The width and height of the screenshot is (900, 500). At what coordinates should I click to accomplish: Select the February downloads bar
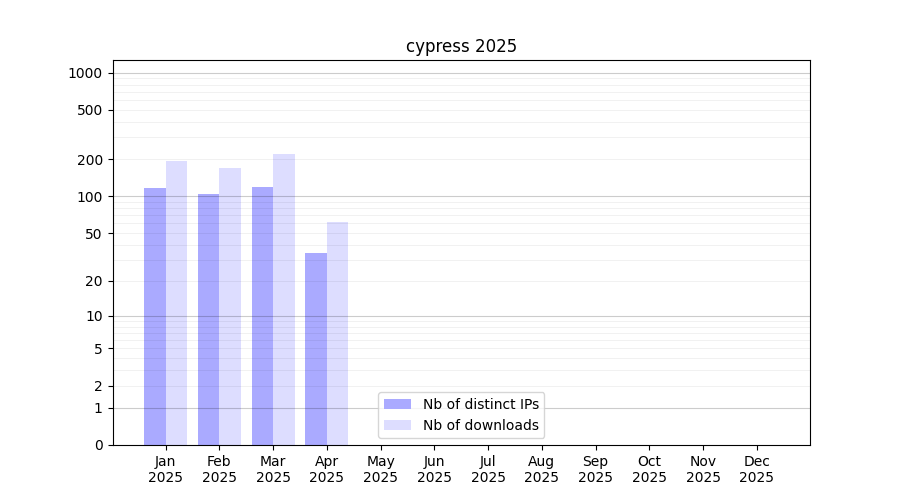tap(230, 306)
